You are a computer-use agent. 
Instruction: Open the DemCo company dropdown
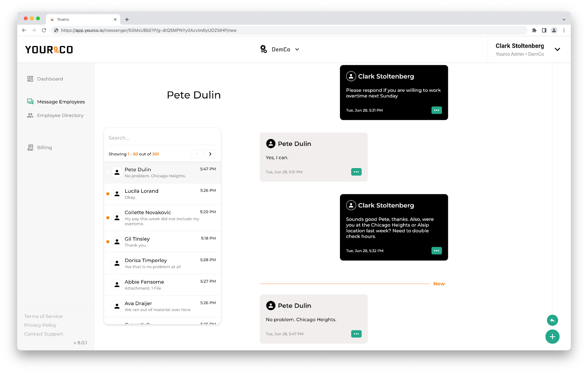tap(280, 49)
